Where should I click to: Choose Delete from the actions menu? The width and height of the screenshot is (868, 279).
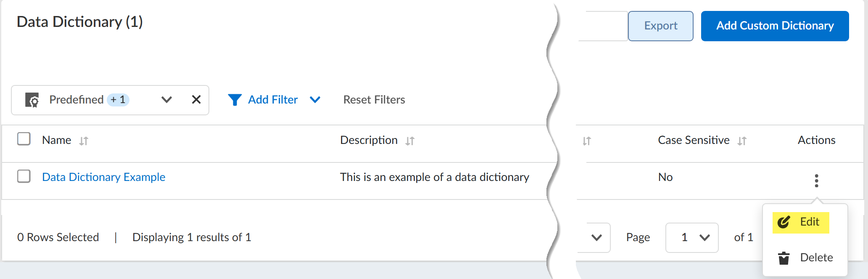[x=816, y=258]
